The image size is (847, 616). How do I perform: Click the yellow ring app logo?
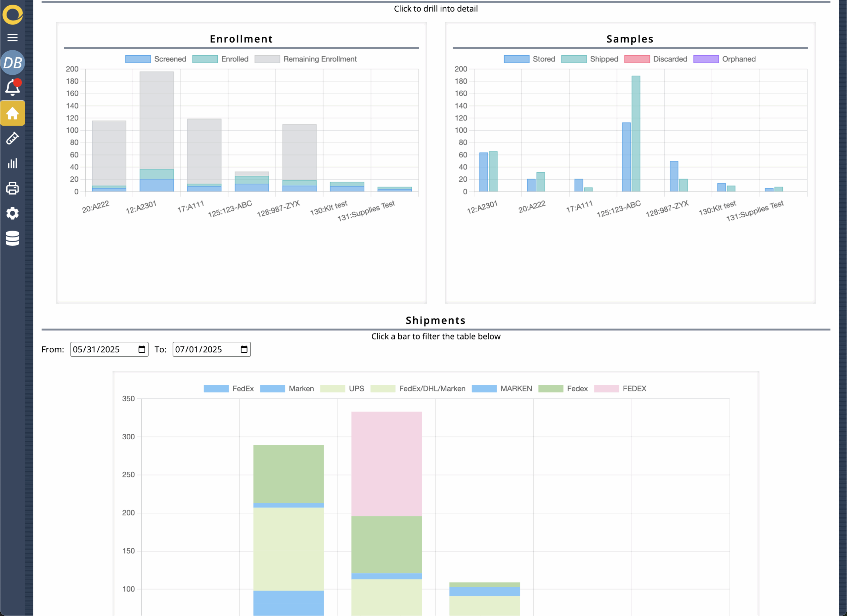tap(13, 14)
